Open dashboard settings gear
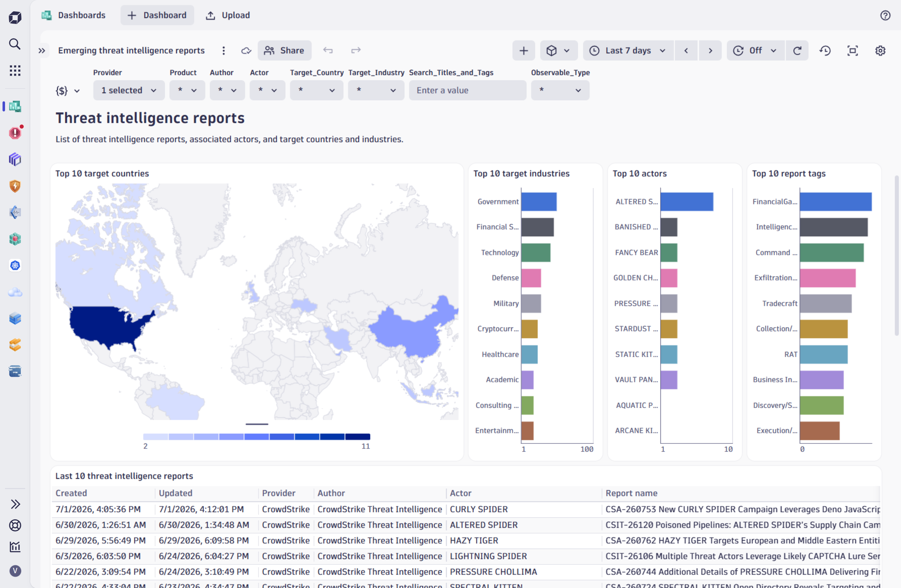Screen dimensions: 901x588 tap(881, 50)
